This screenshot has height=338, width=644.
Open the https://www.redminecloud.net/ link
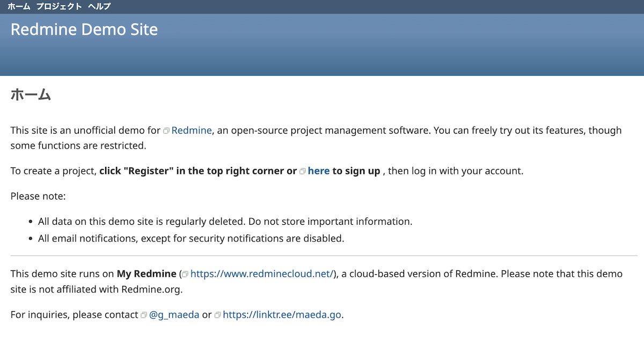point(262,274)
